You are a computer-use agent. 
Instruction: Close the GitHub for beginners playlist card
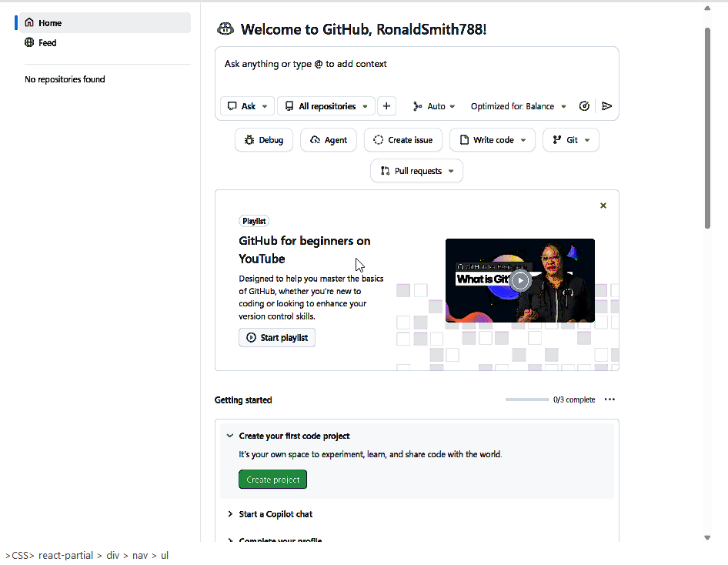point(603,206)
